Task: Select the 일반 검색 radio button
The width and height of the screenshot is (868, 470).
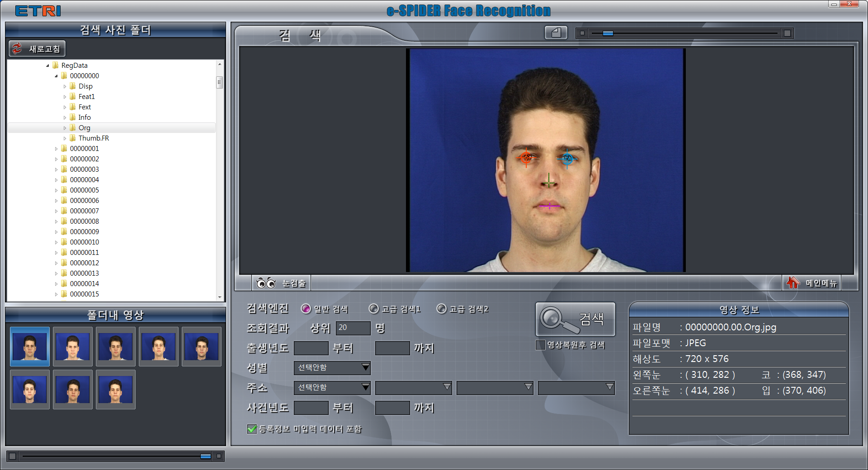Action: click(x=306, y=309)
